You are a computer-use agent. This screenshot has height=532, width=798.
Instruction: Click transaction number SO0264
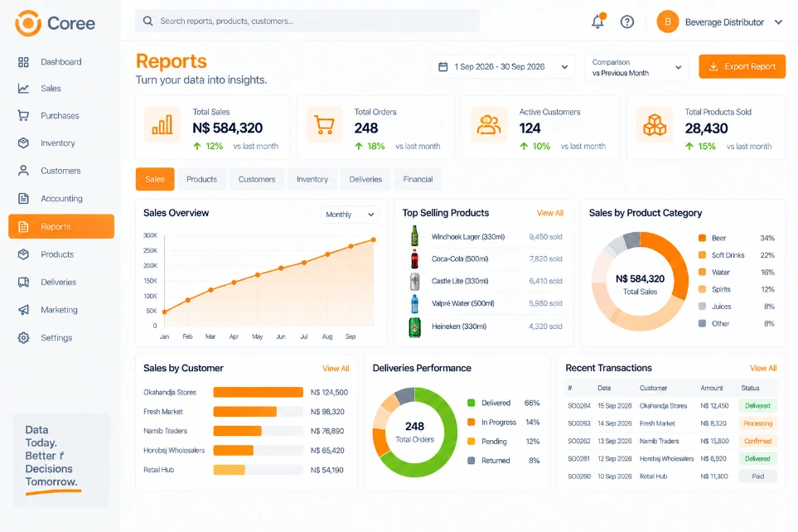click(x=579, y=406)
